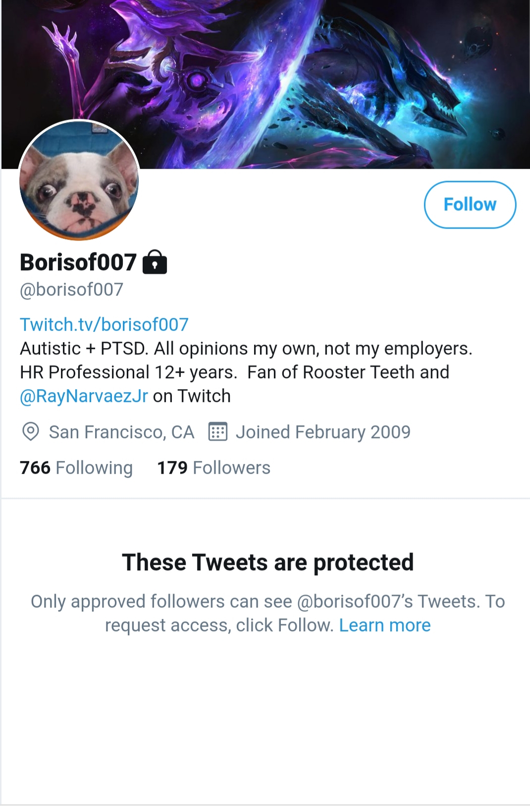Open the @RayNarvaezJr mention link
The width and height of the screenshot is (530, 812).
click(84, 396)
